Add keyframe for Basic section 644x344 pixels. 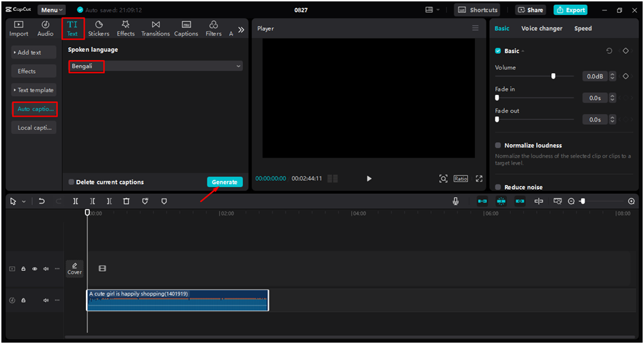(x=625, y=51)
